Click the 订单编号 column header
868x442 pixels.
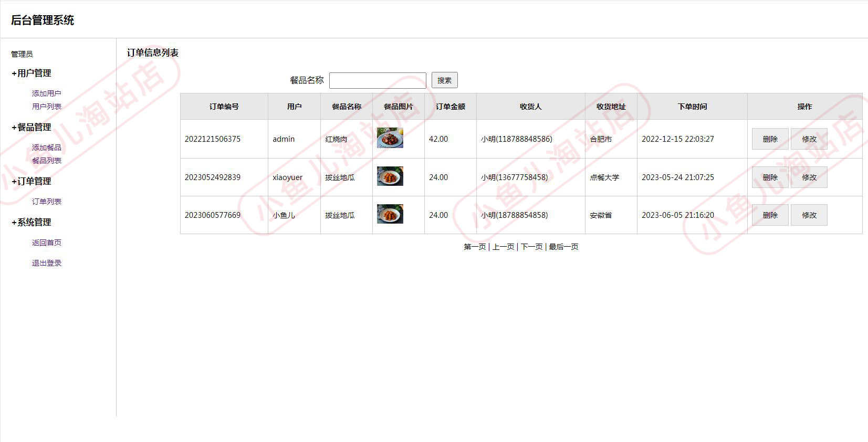[224, 107]
